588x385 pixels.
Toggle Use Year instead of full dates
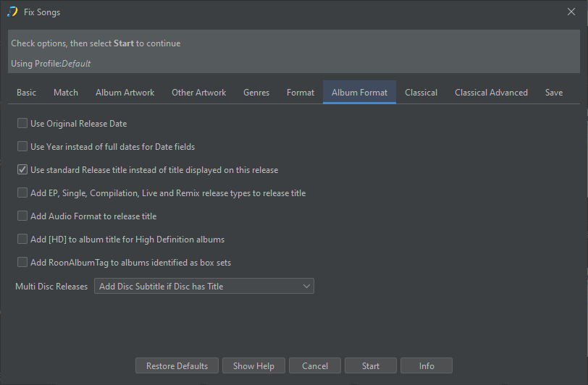click(x=22, y=147)
